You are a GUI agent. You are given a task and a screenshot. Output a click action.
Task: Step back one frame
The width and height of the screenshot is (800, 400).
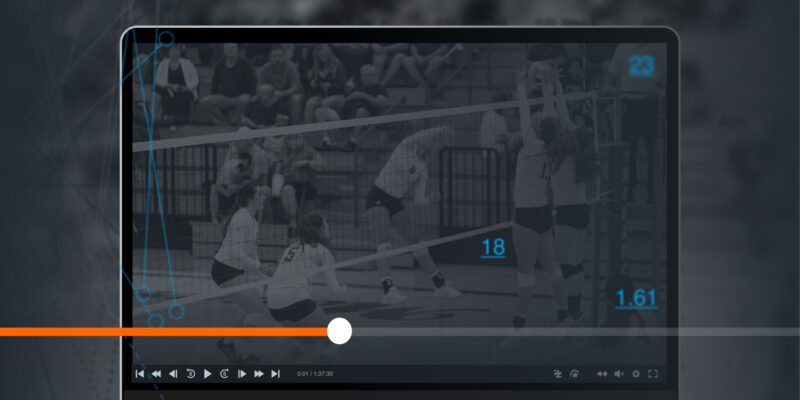[173, 374]
